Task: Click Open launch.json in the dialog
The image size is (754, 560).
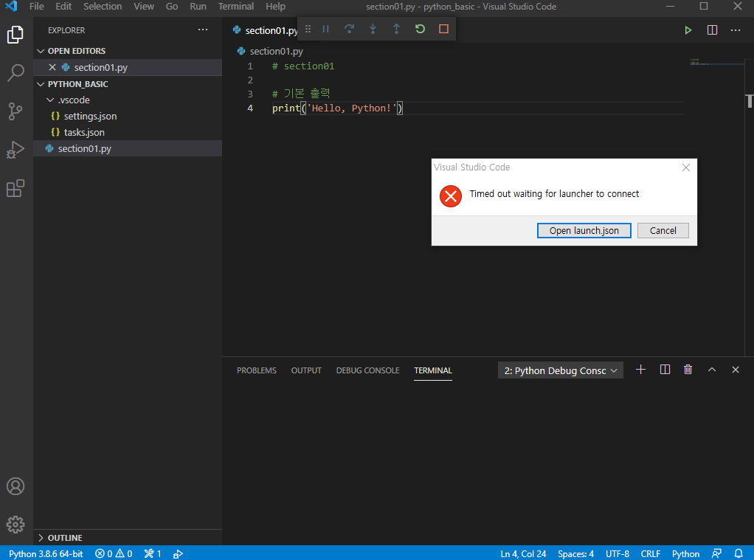Action: (584, 230)
